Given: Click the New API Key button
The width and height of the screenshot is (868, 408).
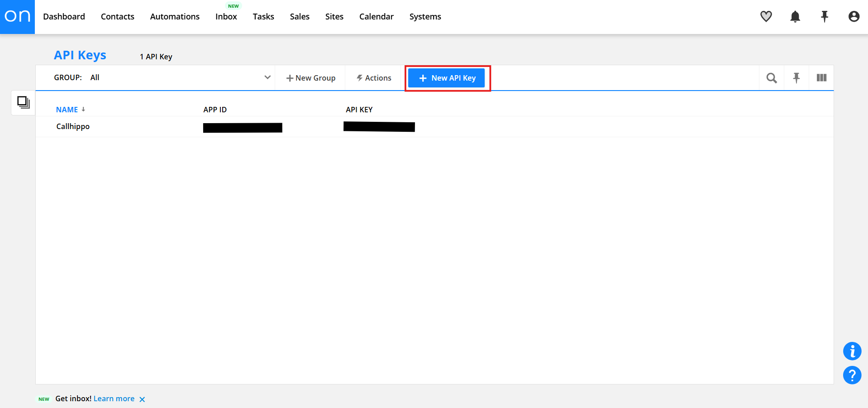Looking at the screenshot, I should click(x=446, y=78).
